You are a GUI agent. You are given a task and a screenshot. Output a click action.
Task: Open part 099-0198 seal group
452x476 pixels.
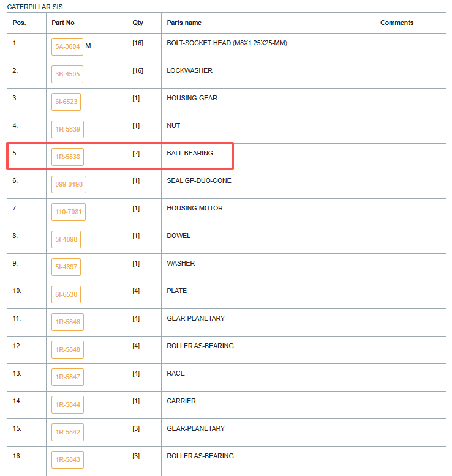(69, 184)
